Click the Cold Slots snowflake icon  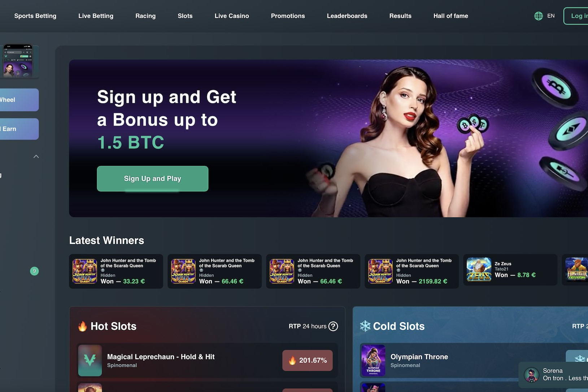[x=365, y=326]
